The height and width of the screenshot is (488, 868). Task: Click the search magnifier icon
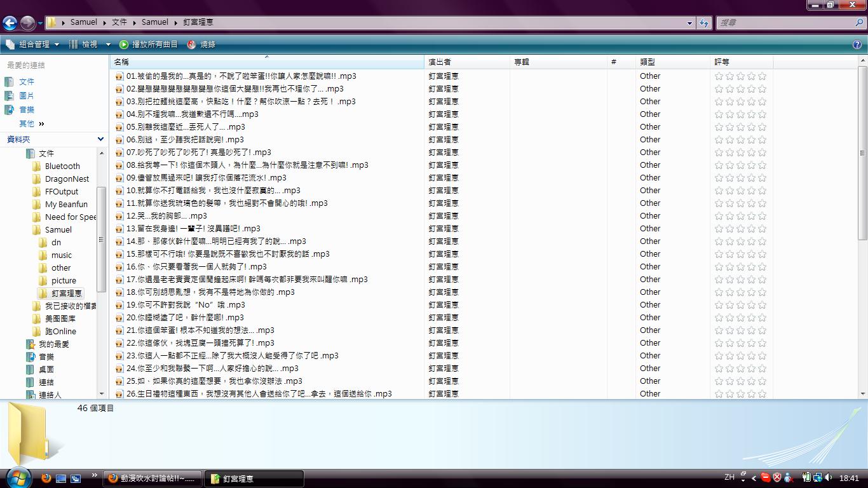pyautogui.click(x=860, y=22)
